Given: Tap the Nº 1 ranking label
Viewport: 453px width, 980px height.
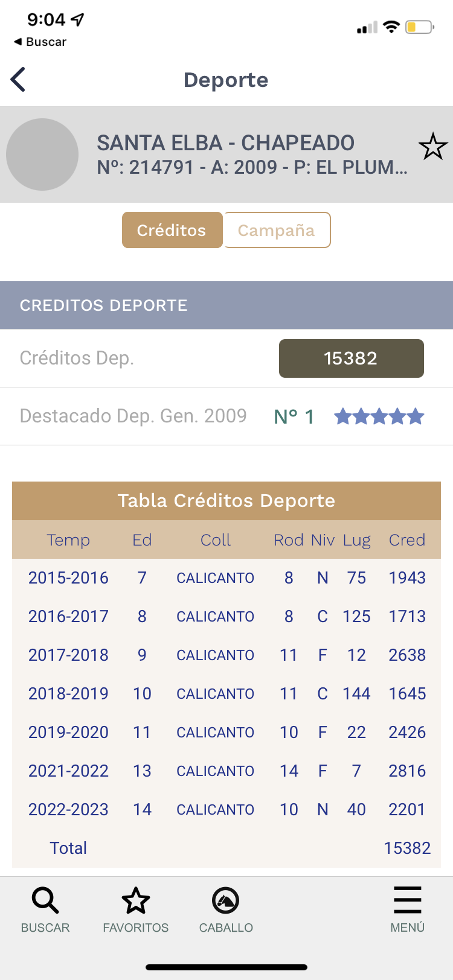Looking at the screenshot, I should coord(294,416).
